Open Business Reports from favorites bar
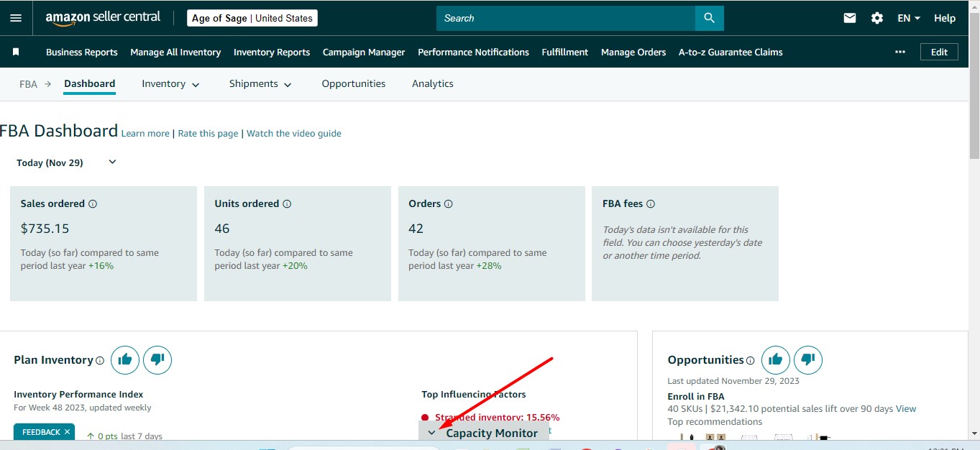Image resolution: width=980 pixels, height=450 pixels. click(81, 52)
